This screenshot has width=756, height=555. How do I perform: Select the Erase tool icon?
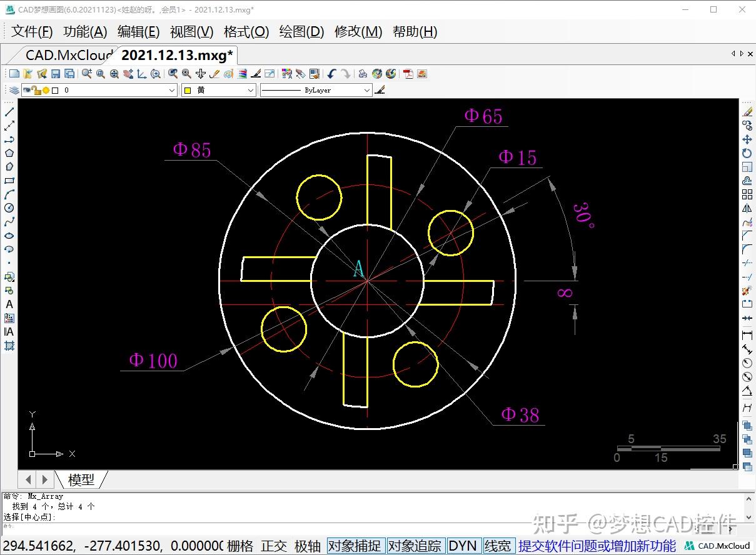[747, 112]
